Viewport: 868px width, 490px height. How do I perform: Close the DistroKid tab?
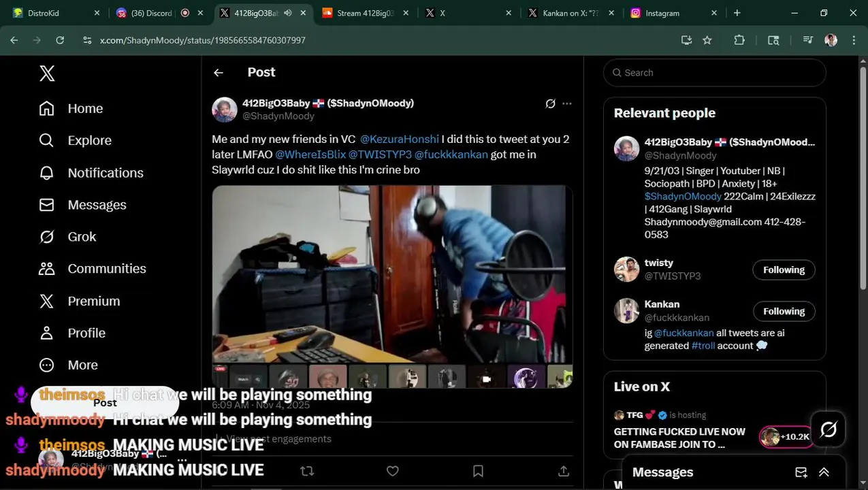point(97,13)
